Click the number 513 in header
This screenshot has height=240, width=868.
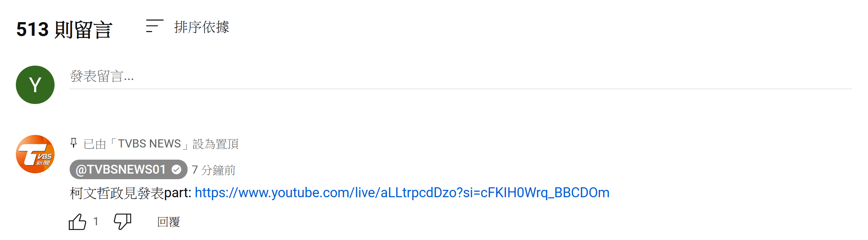coord(32,29)
